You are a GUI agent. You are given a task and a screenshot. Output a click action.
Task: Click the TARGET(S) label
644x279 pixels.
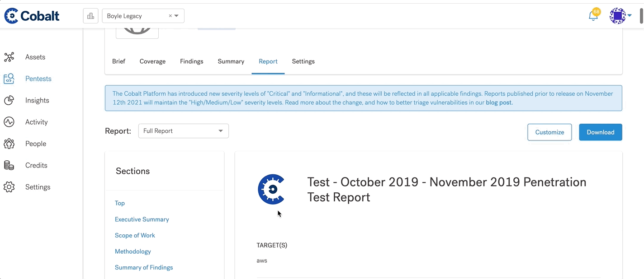[272, 245]
